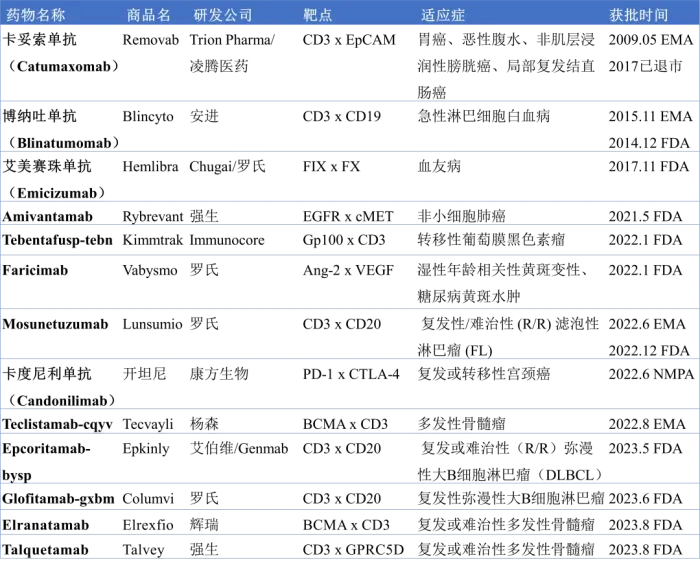Click the 2022.12 FDA date
The image size is (700, 567).
649,351
